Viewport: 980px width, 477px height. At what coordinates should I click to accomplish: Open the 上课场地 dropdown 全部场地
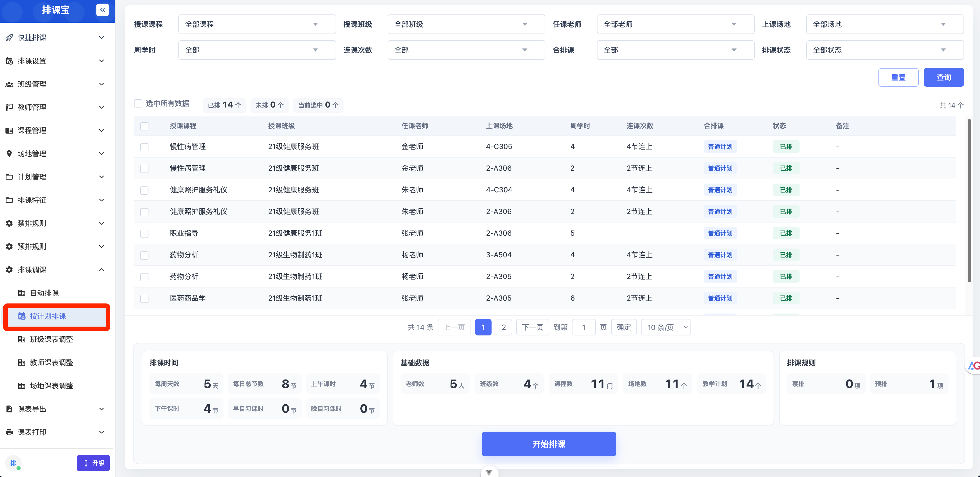[x=885, y=24]
